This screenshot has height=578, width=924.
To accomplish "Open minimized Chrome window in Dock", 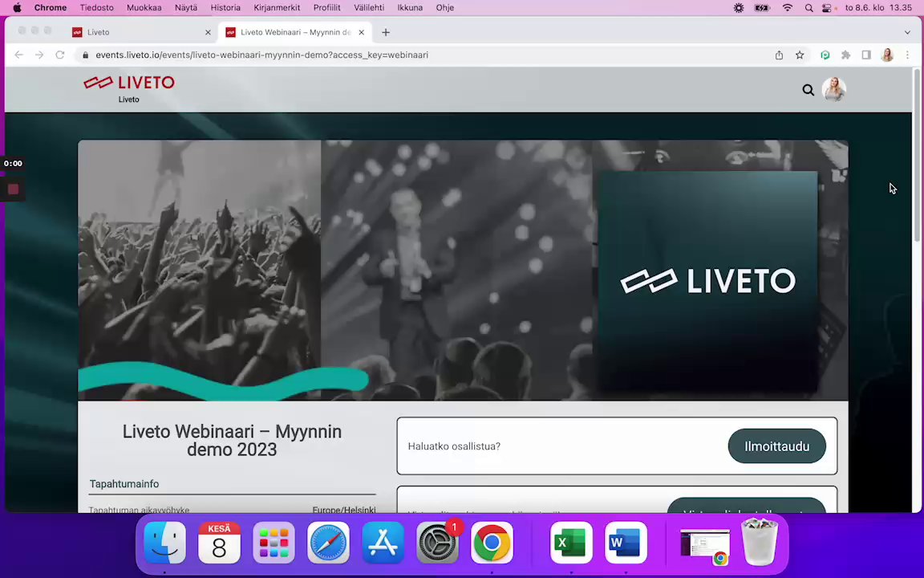I will pos(705,546).
